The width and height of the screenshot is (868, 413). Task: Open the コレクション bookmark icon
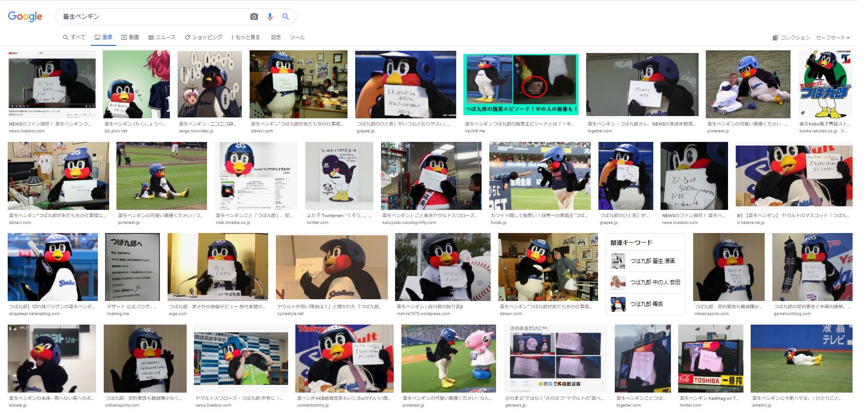775,38
